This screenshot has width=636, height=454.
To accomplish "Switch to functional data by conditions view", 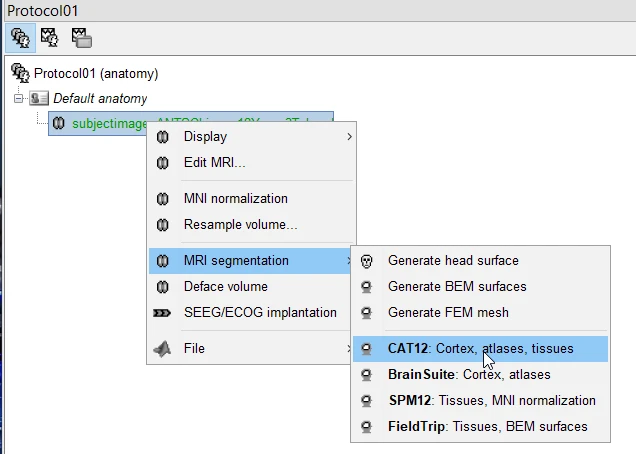I will [81, 39].
